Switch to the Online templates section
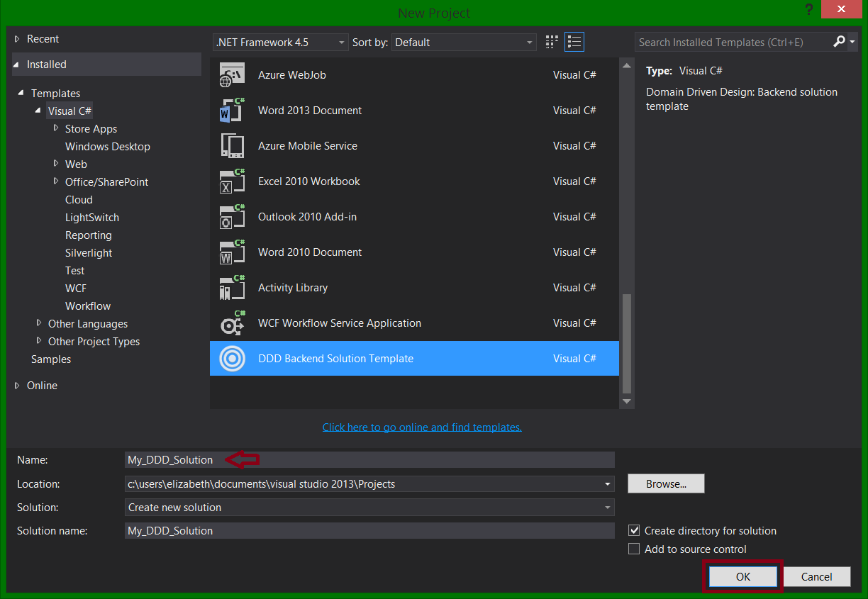 (x=42, y=385)
